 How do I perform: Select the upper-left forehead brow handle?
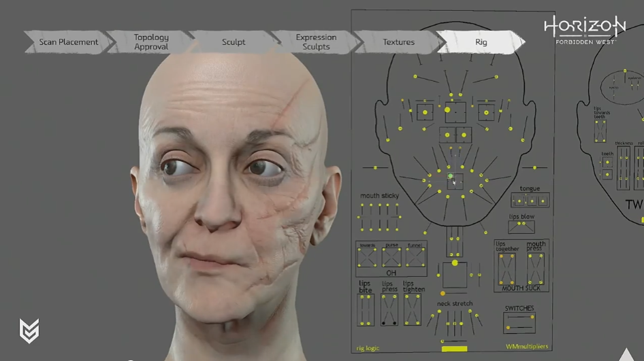click(x=415, y=76)
